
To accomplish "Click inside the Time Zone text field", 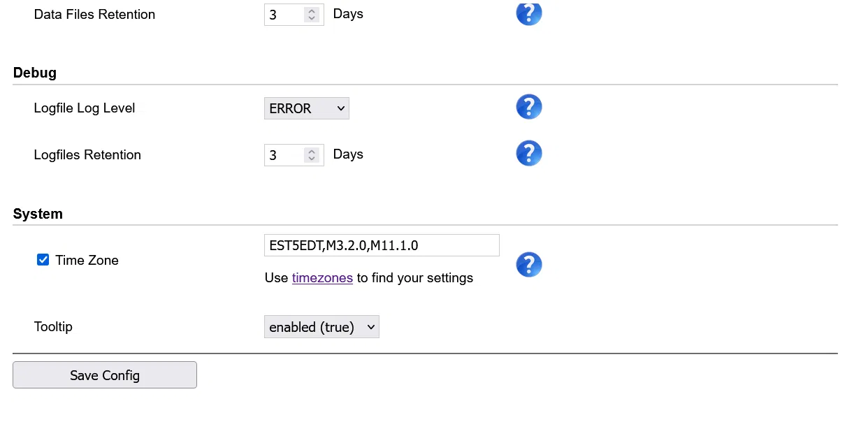I will [382, 245].
